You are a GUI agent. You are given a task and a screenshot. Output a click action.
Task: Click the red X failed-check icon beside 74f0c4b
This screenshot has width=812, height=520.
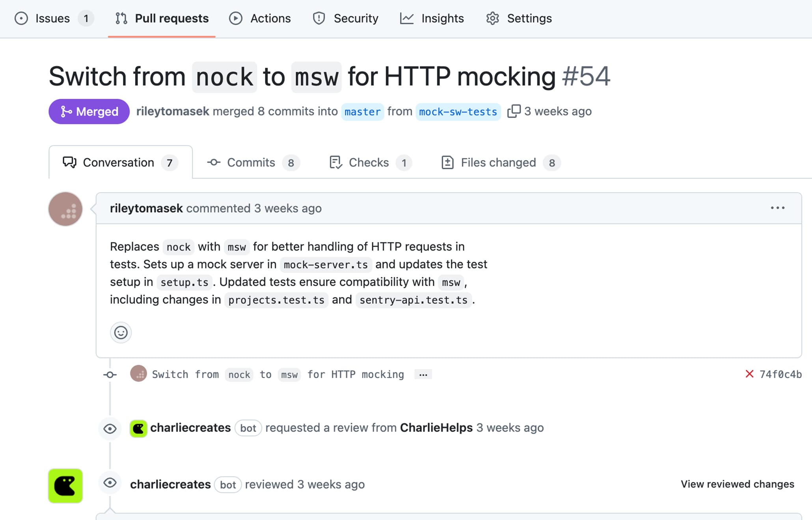[x=749, y=374]
